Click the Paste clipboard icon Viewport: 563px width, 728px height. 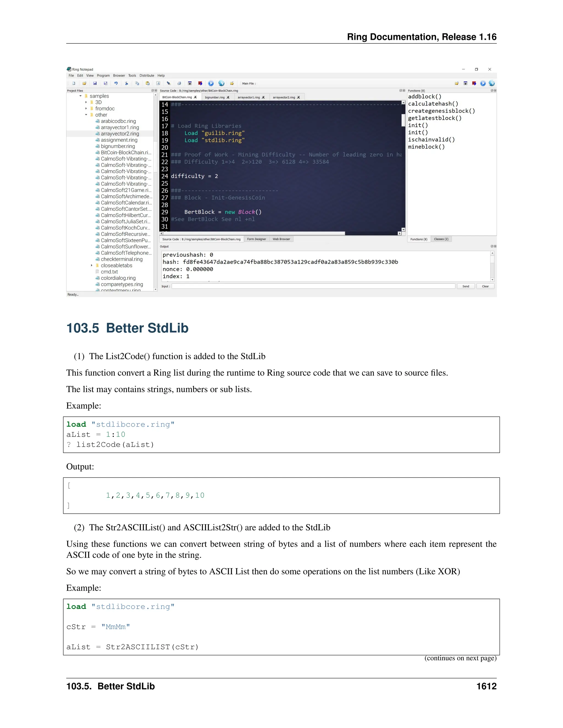coord(147,83)
